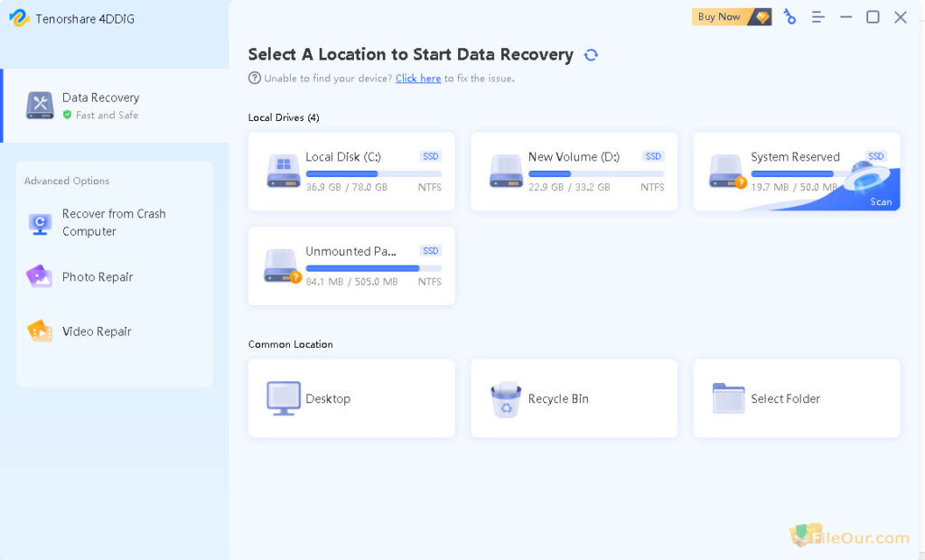Open Select Folder to browse
Screen dimensions: 925x560
click(x=796, y=398)
